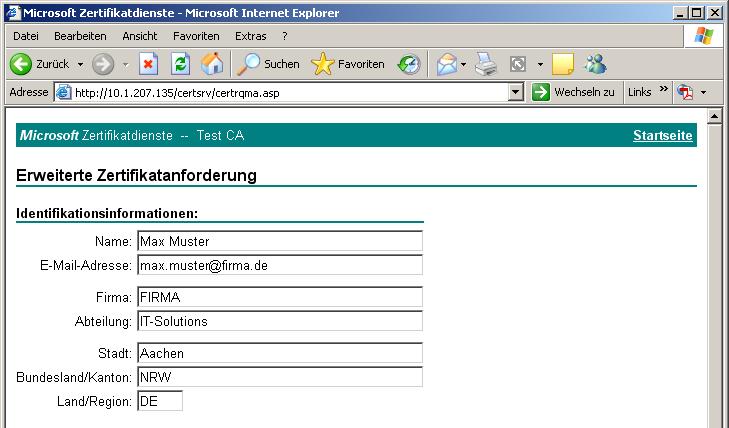Screen dimensions: 729x428
Task: Go to the home page icon
Action: (212, 64)
